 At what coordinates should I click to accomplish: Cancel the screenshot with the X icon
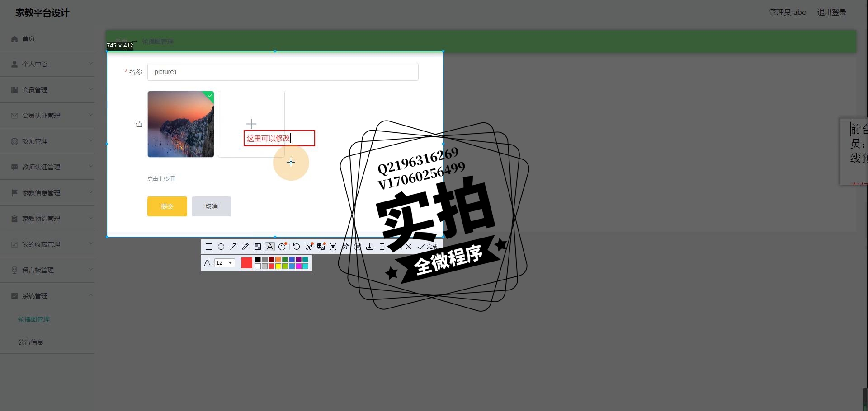[409, 247]
